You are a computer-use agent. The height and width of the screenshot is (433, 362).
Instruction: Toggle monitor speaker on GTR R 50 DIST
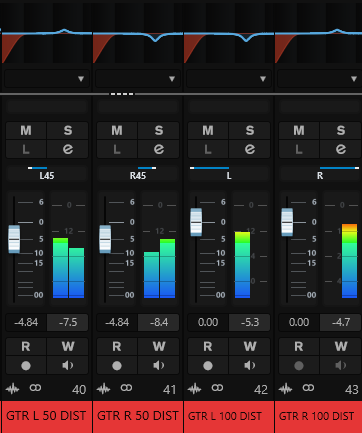pyautogui.click(x=159, y=365)
